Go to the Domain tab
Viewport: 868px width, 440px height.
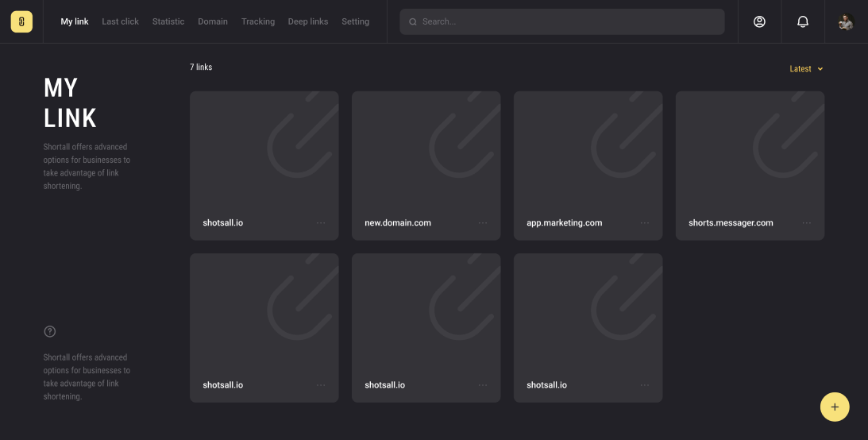tap(213, 21)
